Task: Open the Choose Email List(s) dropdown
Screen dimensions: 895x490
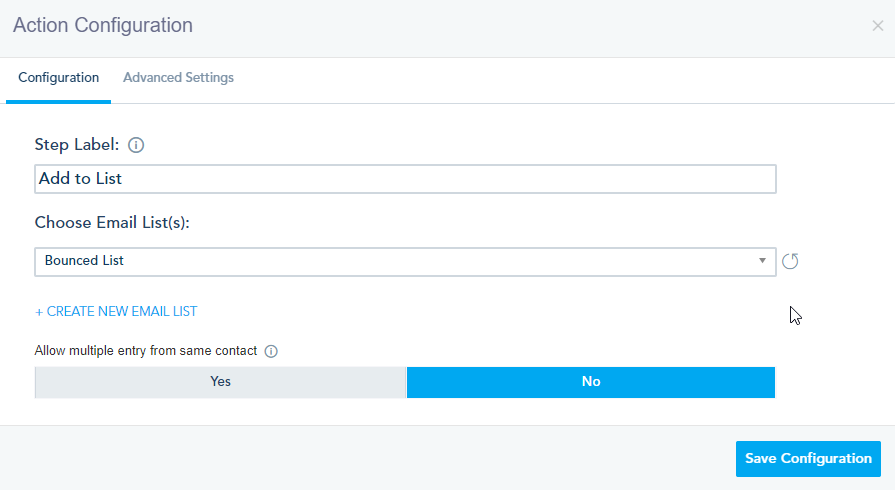Action: pyautogui.click(x=404, y=261)
